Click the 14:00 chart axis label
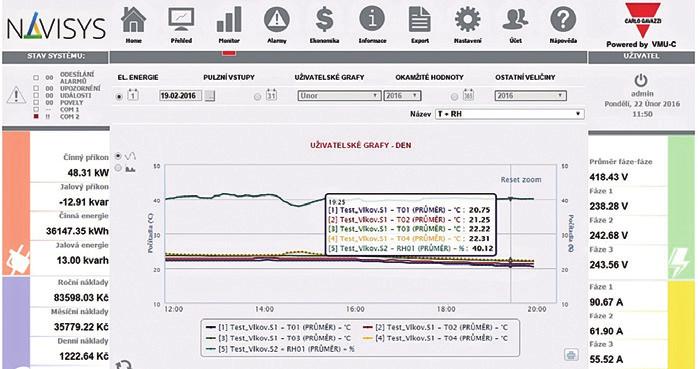Image resolution: width=698 pixels, height=369 pixels. (264, 309)
